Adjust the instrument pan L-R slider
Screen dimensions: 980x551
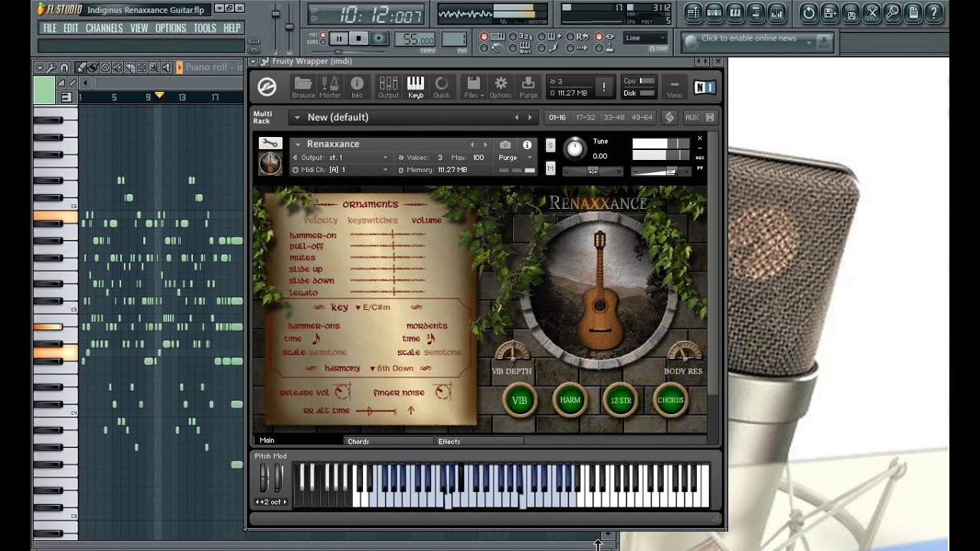point(593,171)
